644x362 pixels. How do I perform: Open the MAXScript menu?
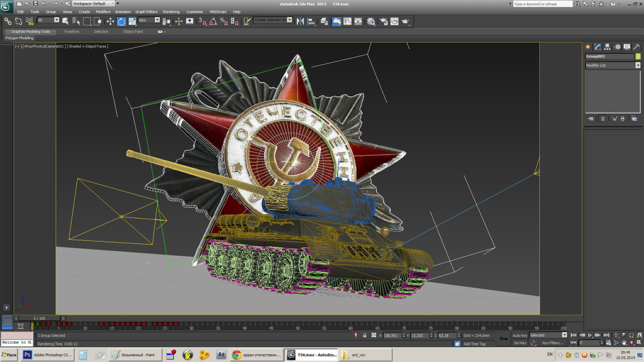[x=218, y=12]
